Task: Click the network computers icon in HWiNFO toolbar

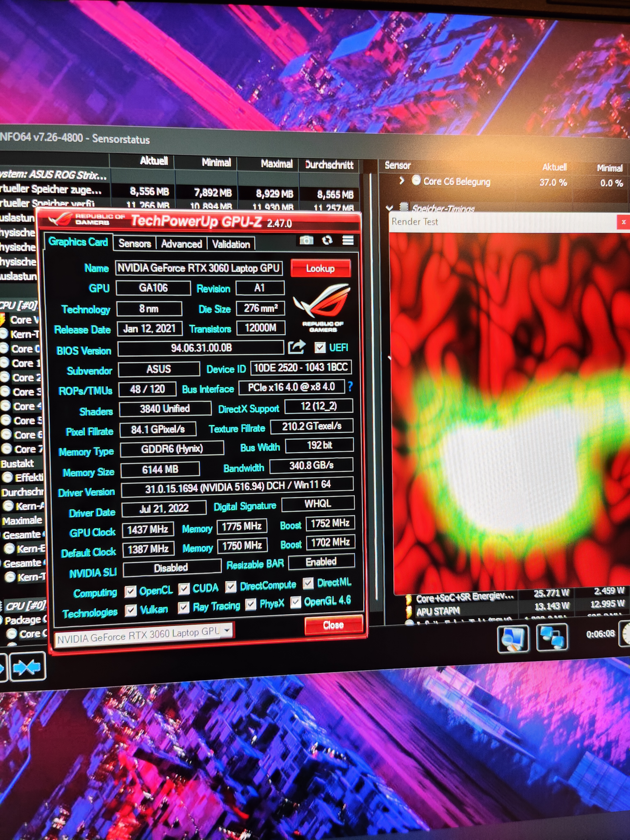Action: pyautogui.click(x=552, y=638)
